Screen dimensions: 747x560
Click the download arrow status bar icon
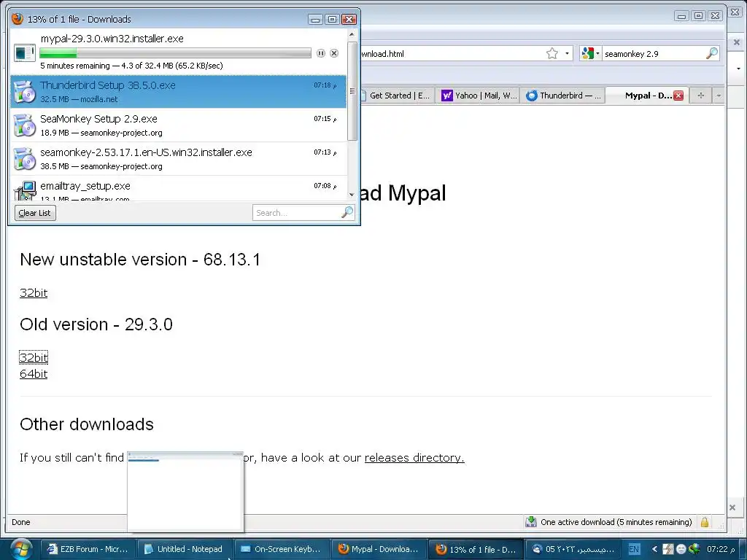531,522
